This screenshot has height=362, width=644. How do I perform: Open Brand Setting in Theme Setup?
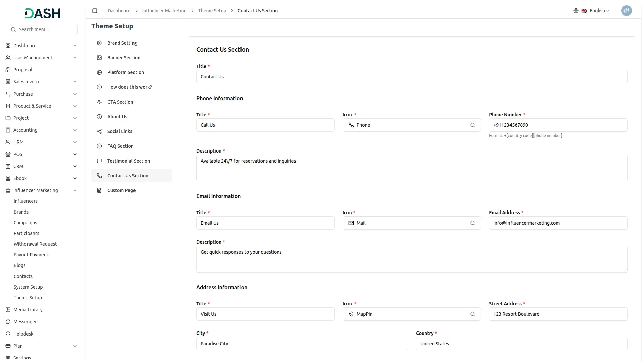pyautogui.click(x=122, y=43)
